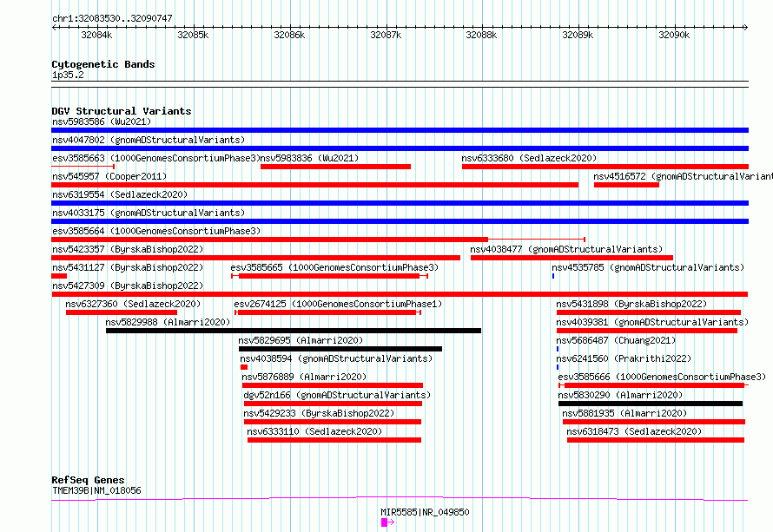Click the nsv5983836 (Wu2021) red bar

336,167
